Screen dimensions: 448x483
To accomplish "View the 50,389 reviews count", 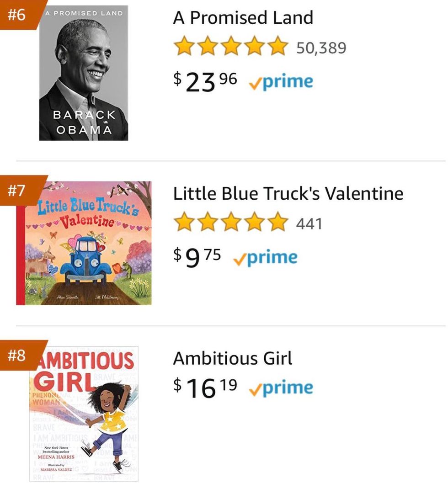I will click(x=321, y=48).
